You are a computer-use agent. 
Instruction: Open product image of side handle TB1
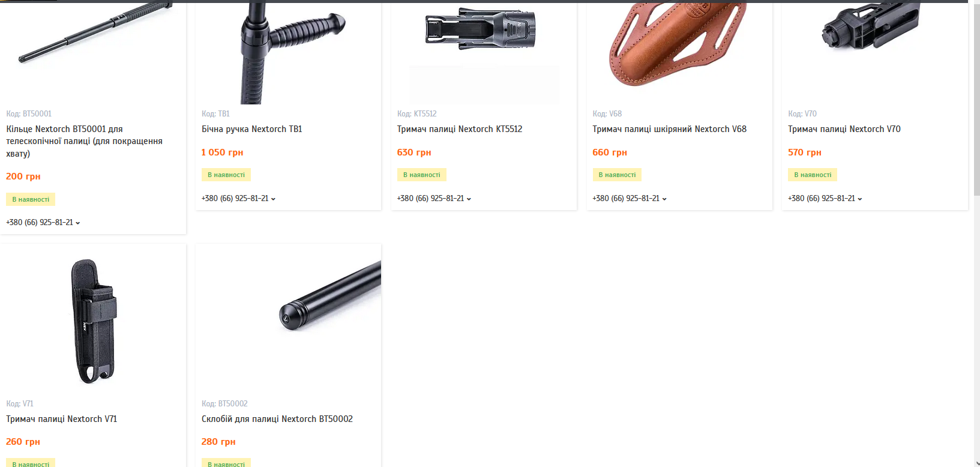288,53
